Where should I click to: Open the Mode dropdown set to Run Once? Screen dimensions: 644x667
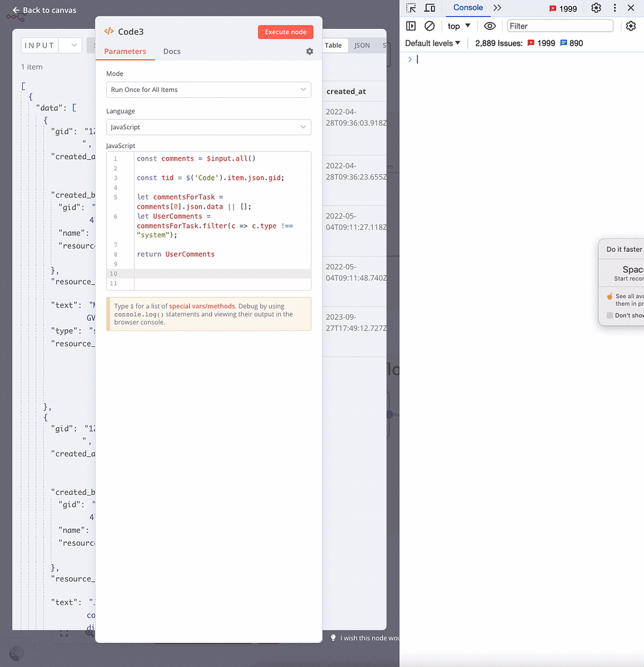point(209,89)
